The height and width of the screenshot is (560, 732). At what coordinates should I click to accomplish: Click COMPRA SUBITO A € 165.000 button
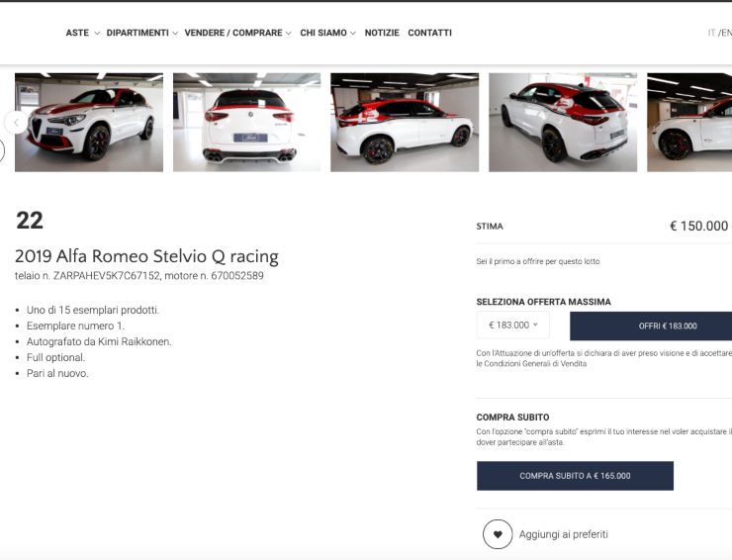pos(575,476)
